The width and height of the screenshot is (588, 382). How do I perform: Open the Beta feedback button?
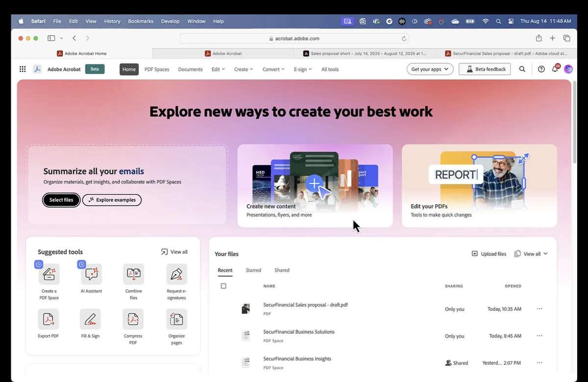tap(485, 69)
